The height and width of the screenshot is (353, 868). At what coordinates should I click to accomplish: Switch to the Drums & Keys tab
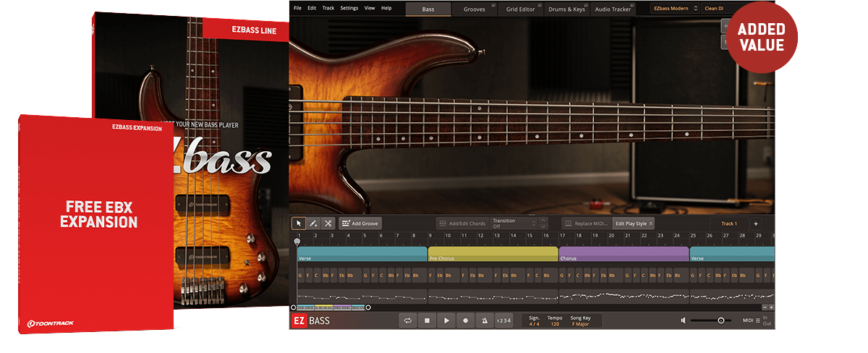tap(567, 9)
